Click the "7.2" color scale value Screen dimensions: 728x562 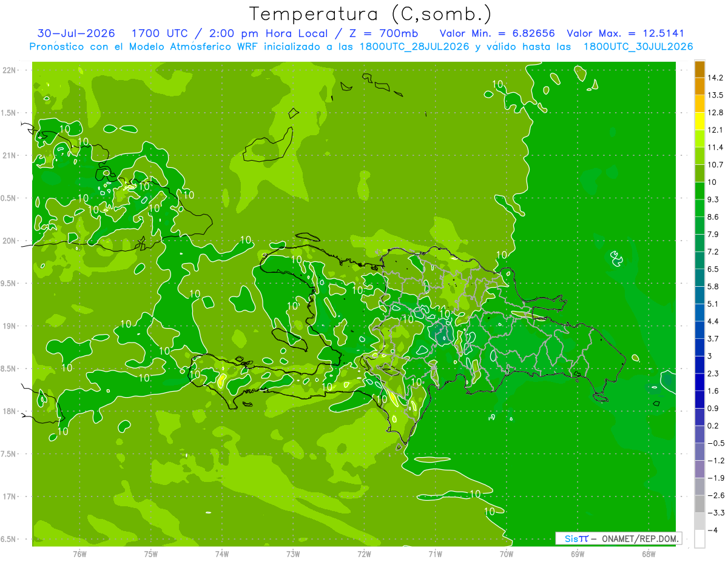click(x=713, y=252)
